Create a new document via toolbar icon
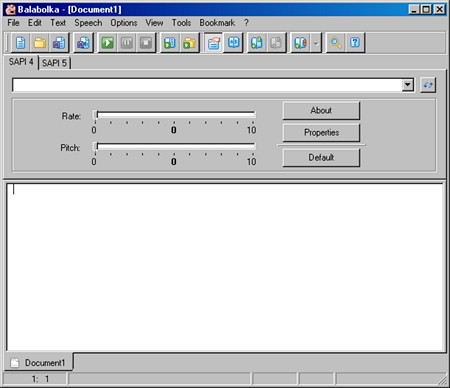The width and height of the screenshot is (450, 388). coord(21,43)
